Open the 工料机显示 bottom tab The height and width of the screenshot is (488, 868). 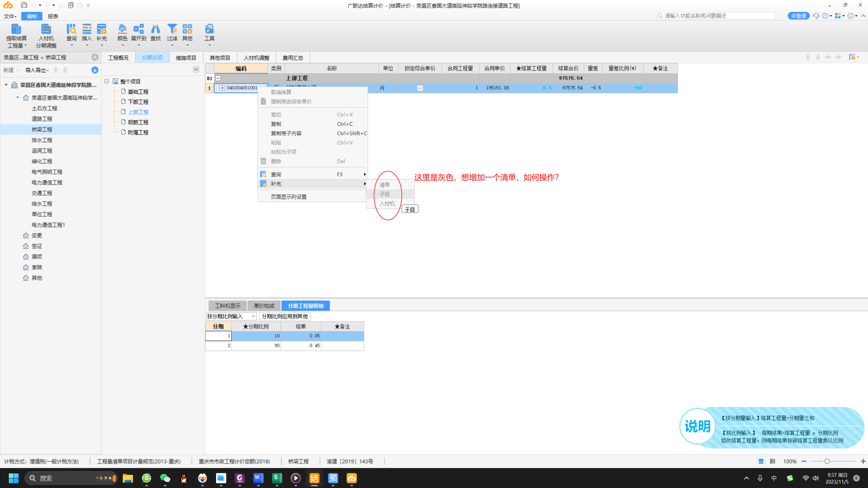coord(228,306)
